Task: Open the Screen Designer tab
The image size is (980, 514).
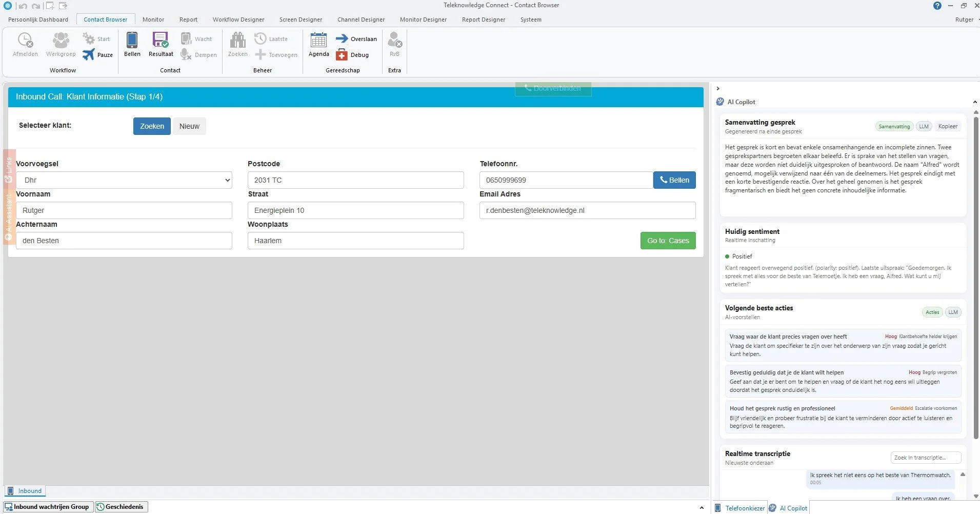Action: (x=301, y=19)
